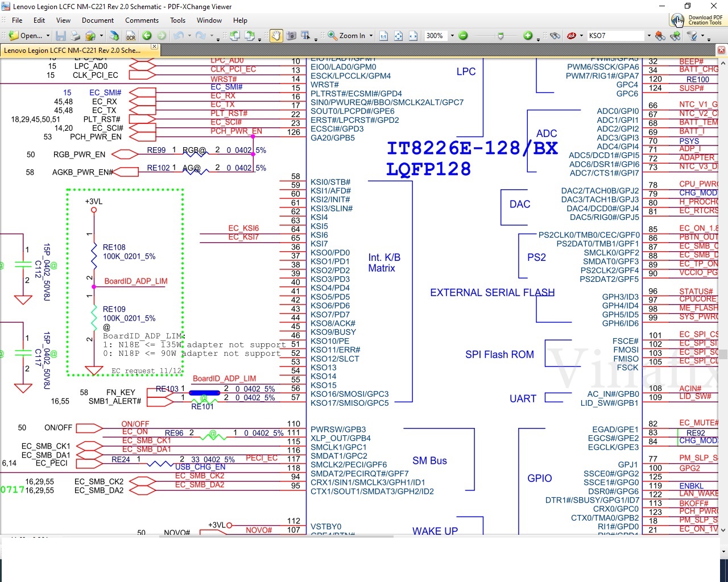
Task: Find next search result icon
Action: 675,36
